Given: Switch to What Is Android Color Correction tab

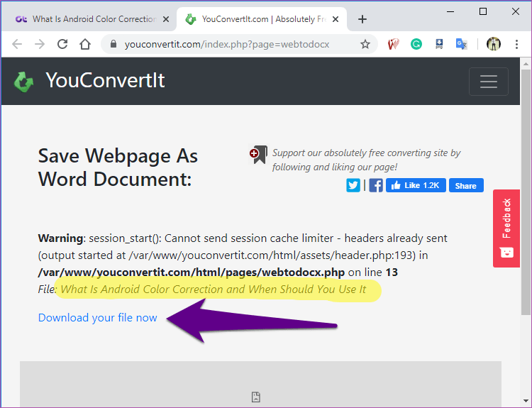Looking at the screenshot, I should click(89, 19).
